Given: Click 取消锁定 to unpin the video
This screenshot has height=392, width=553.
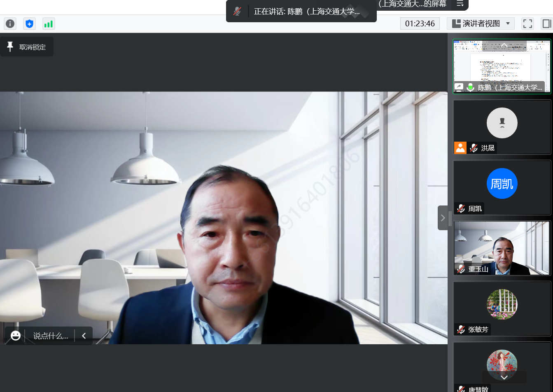Looking at the screenshot, I should point(27,47).
